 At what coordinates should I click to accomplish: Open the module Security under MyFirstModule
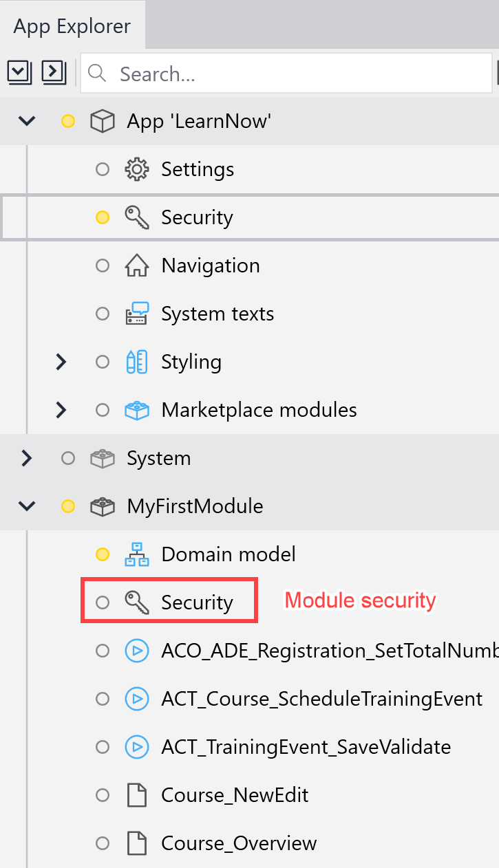coord(197,603)
